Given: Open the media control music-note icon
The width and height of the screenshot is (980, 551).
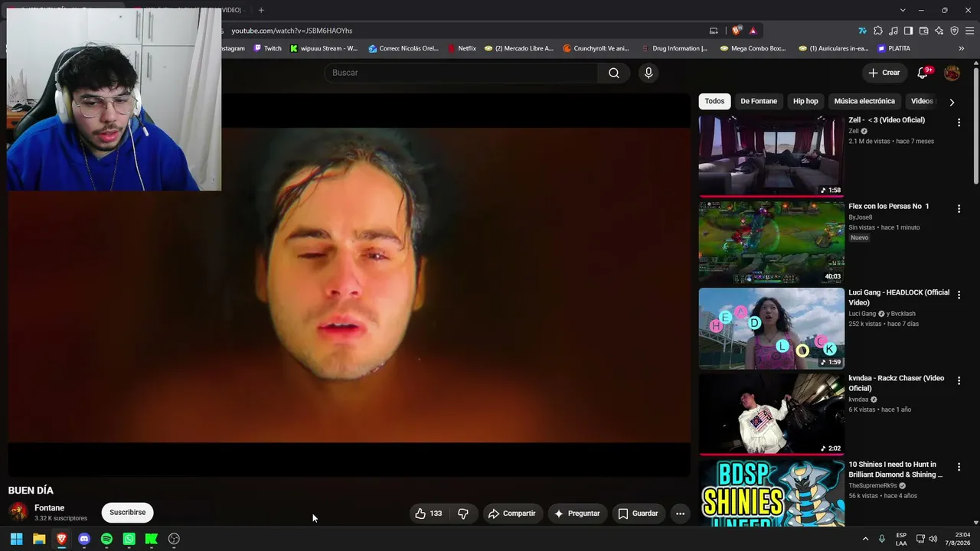Looking at the screenshot, I should point(893,31).
